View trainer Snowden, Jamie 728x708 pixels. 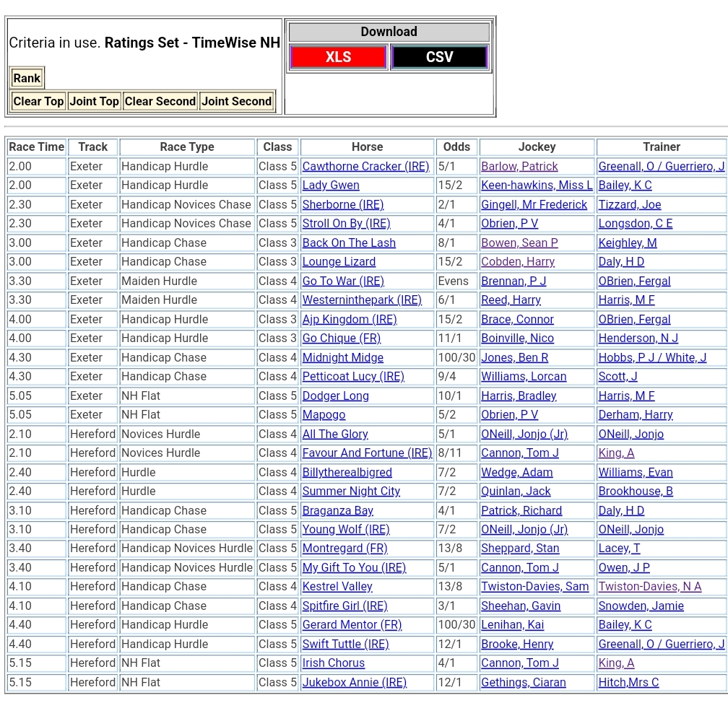click(641, 606)
